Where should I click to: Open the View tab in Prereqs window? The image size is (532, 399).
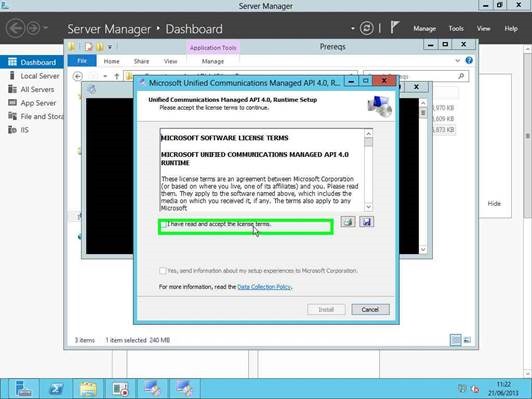pos(170,61)
